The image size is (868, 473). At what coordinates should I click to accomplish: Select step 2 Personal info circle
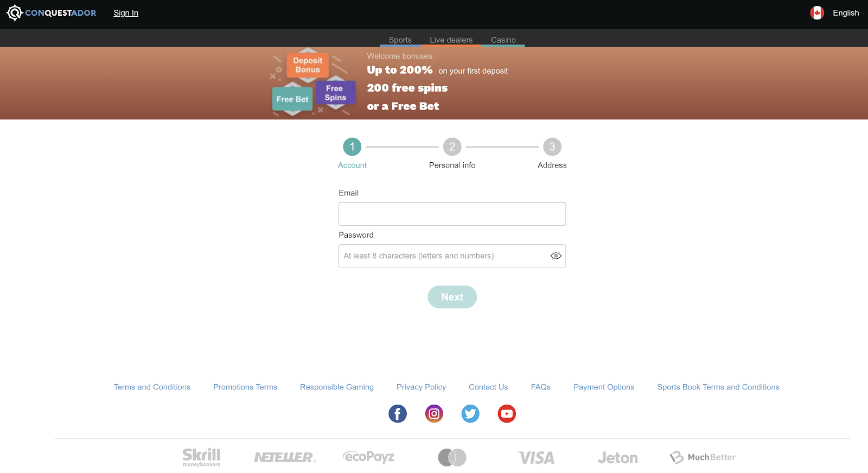click(452, 146)
